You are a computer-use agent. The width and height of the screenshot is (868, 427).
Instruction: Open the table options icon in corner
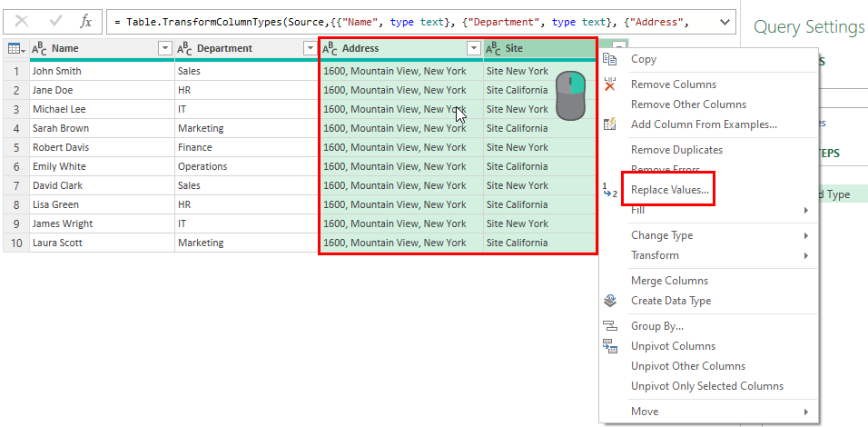click(16, 49)
